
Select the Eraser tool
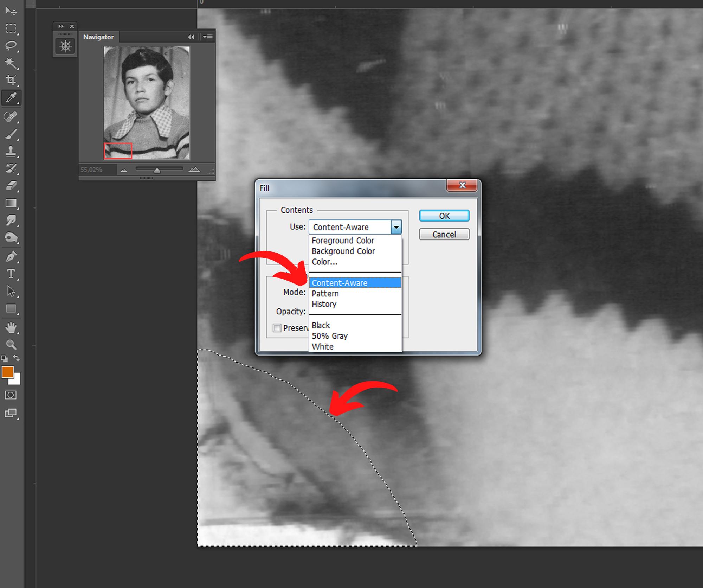point(11,186)
